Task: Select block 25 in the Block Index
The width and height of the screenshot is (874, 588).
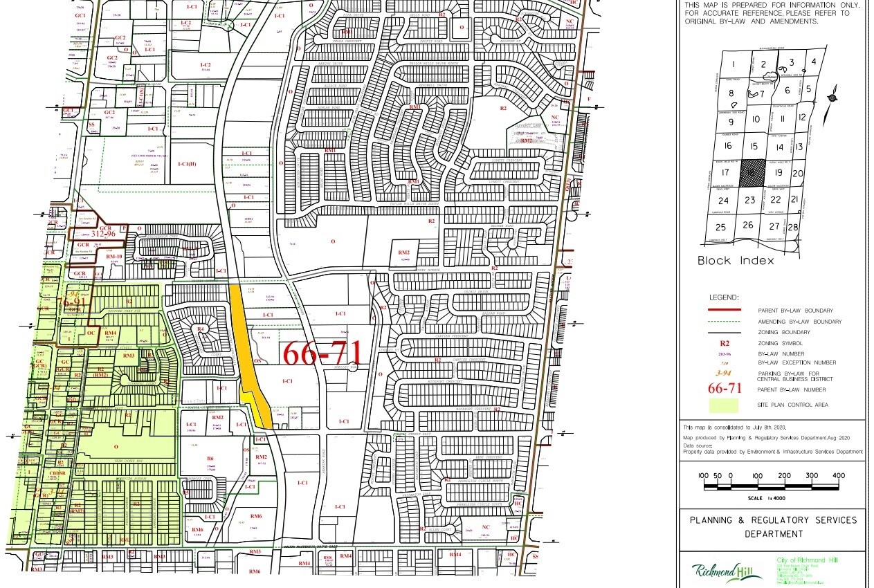Action: pos(721,227)
